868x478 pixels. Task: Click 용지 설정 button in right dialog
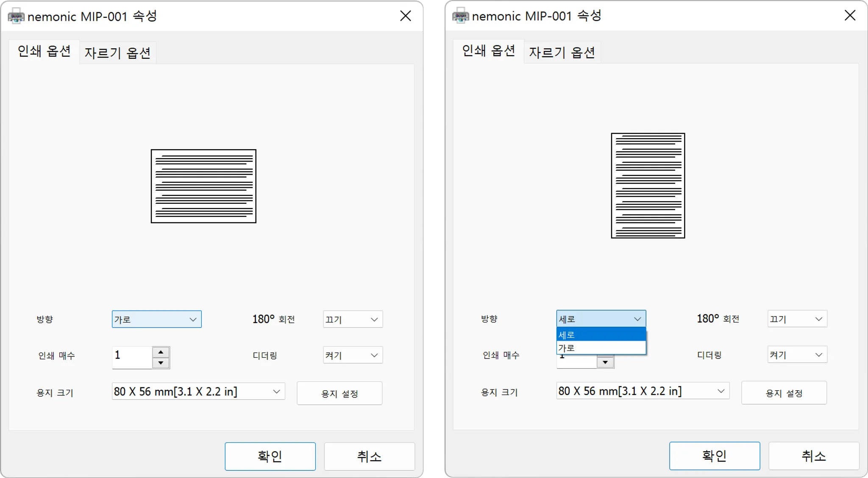(x=784, y=393)
